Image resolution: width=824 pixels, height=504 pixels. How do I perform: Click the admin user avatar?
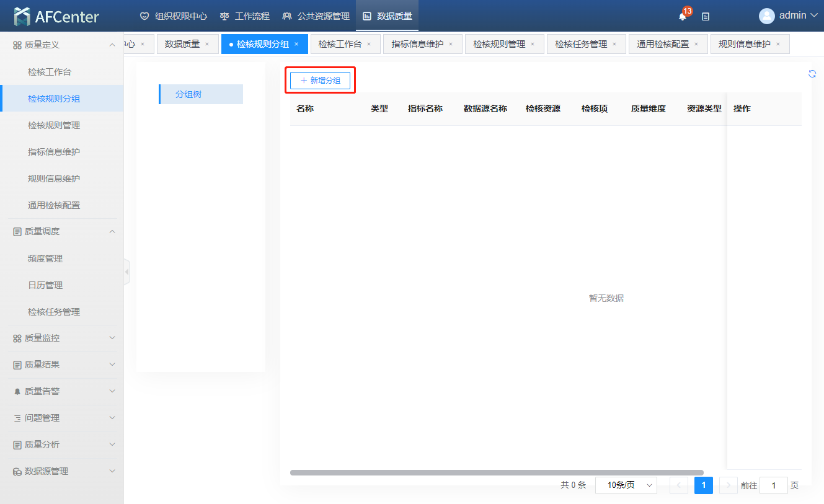coord(766,15)
